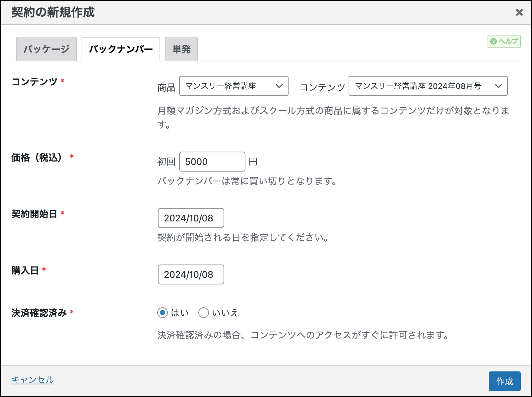Viewport: 532px width, 397px height.
Task: Expand the 商品 product dropdown
Action: [233, 86]
